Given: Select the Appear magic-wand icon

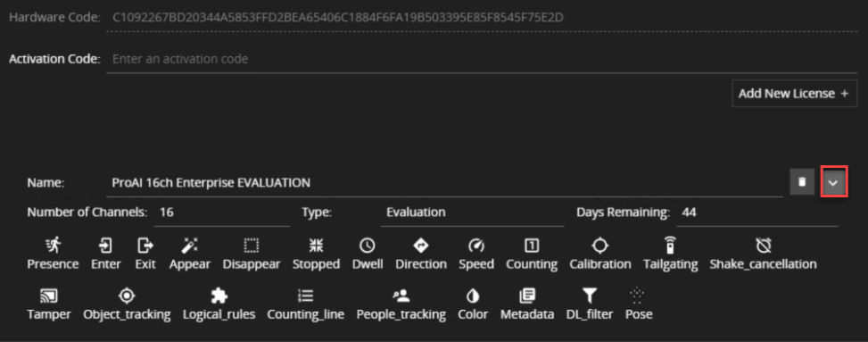Looking at the screenshot, I should coord(190,245).
